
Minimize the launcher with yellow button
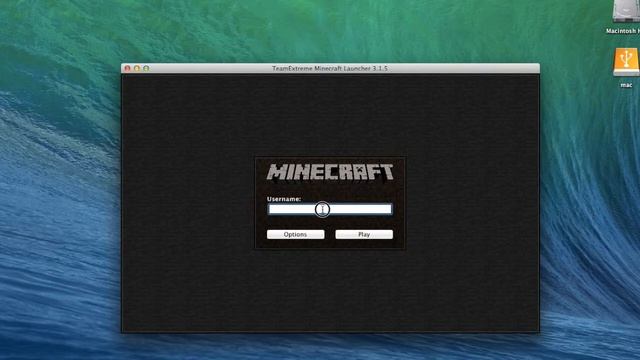[137, 68]
